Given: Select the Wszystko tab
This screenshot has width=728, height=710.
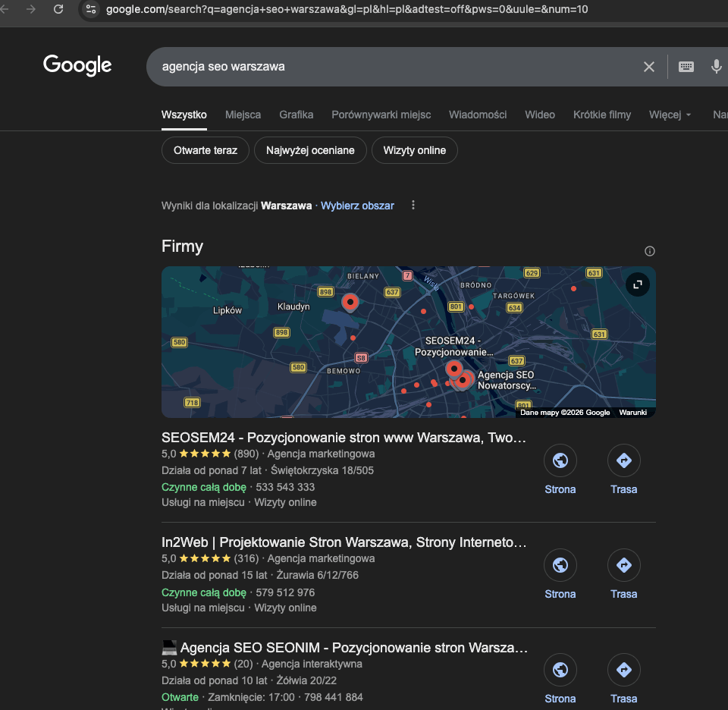Looking at the screenshot, I should [184, 115].
